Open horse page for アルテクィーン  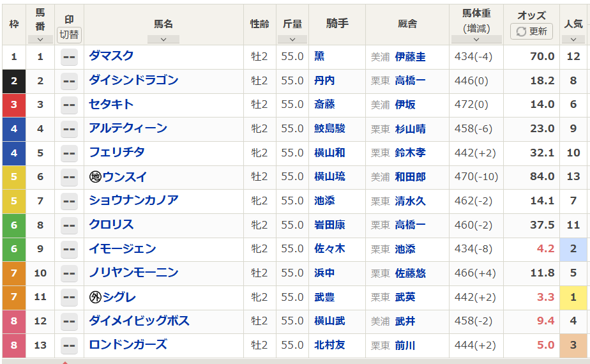pos(128,128)
